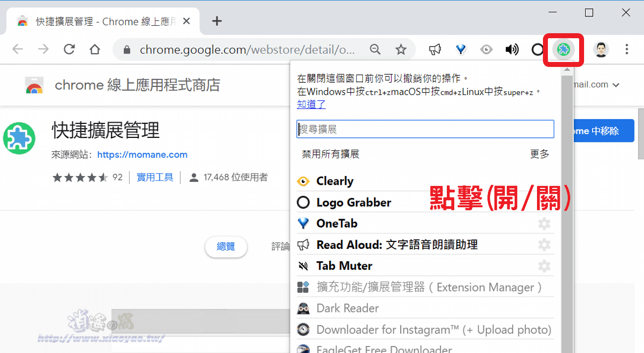Open a new browser tab
The width and height of the screenshot is (644, 353).
[216, 21]
